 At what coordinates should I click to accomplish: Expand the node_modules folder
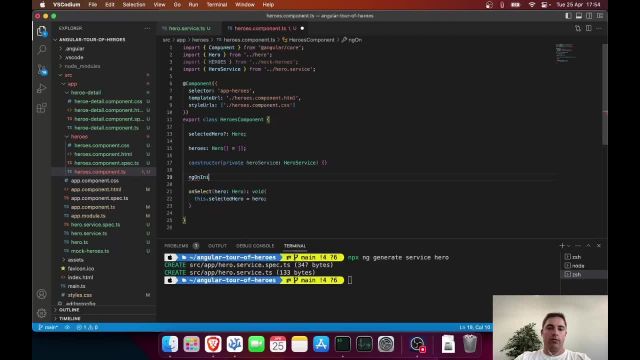(82, 66)
